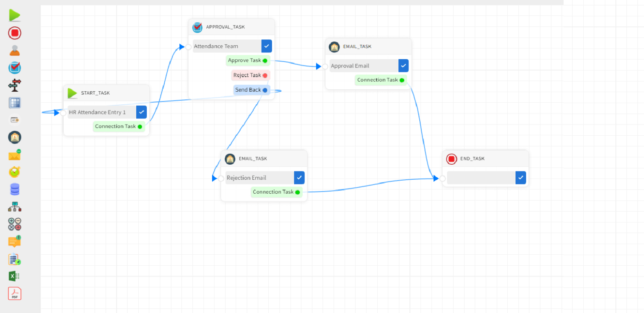Select the form/table task icon

(x=15, y=103)
